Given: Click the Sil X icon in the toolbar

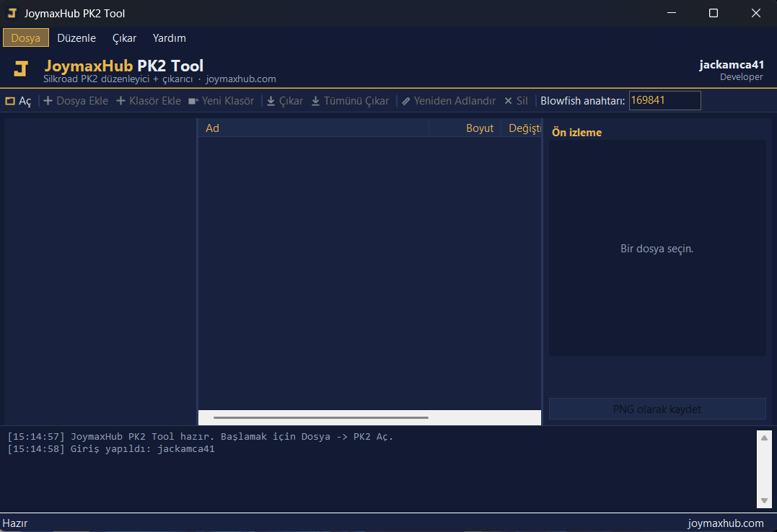Looking at the screenshot, I should 508,100.
